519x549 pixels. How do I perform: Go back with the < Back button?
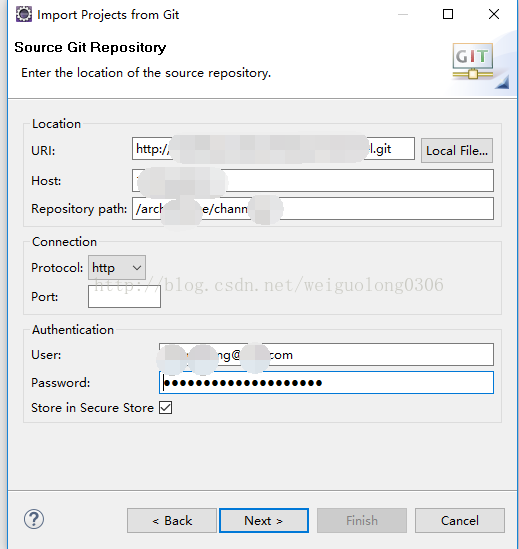point(172,521)
